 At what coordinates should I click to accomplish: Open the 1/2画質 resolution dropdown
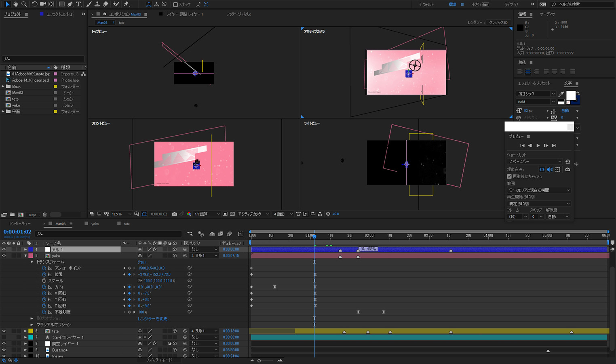[x=207, y=214]
